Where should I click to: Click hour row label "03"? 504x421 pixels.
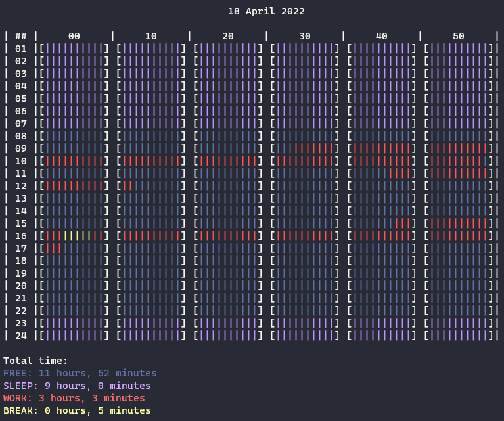(x=21, y=74)
